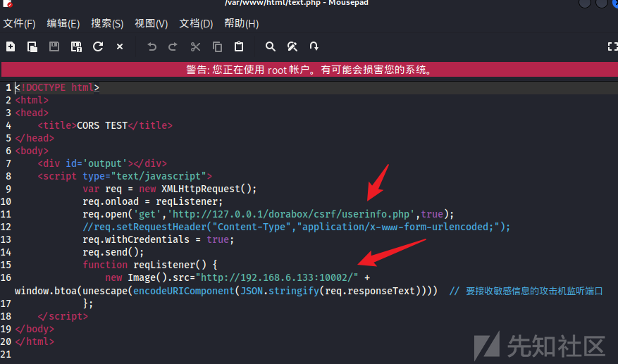Click the 'req.send();' line
618x364 pixels.
113,252
